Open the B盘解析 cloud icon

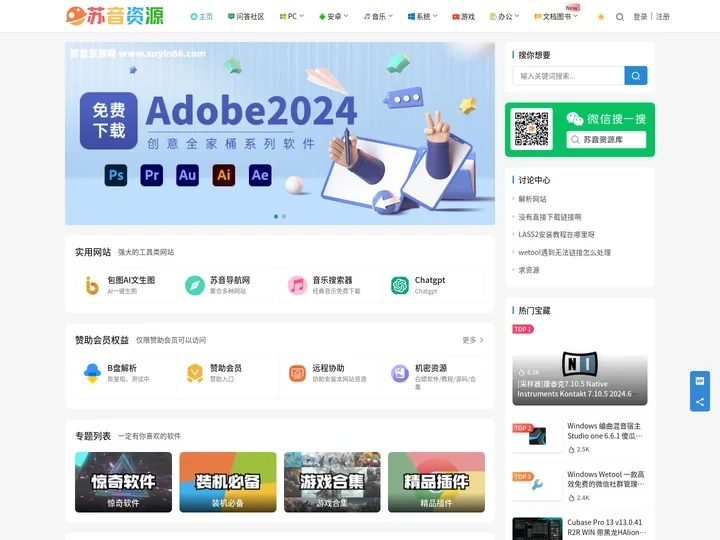[x=92, y=373]
